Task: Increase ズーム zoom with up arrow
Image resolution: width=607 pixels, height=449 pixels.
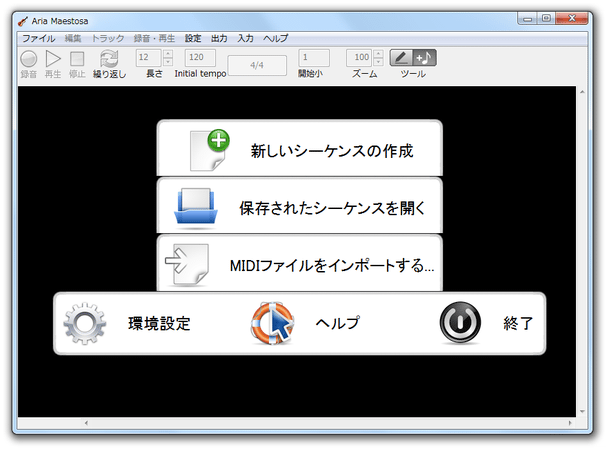Action: (379, 53)
